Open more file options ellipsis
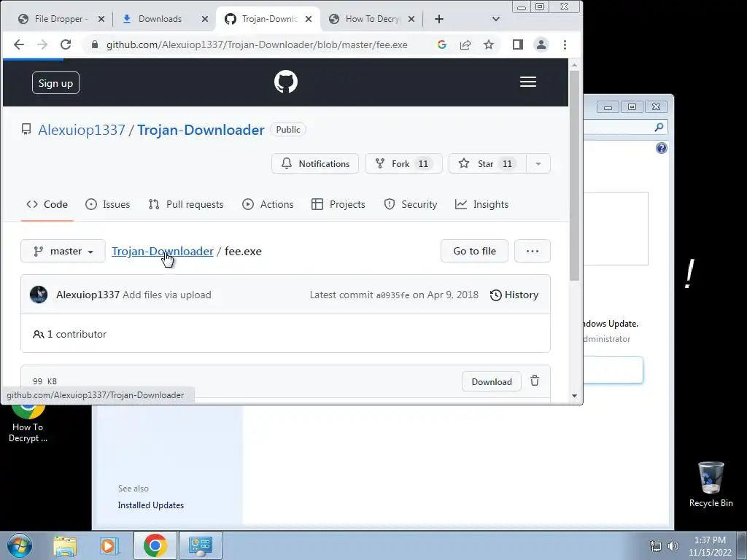 click(533, 251)
